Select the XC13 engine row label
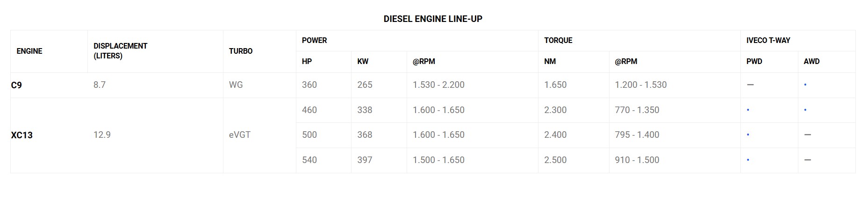This screenshot has width=868, height=199. pos(22,135)
